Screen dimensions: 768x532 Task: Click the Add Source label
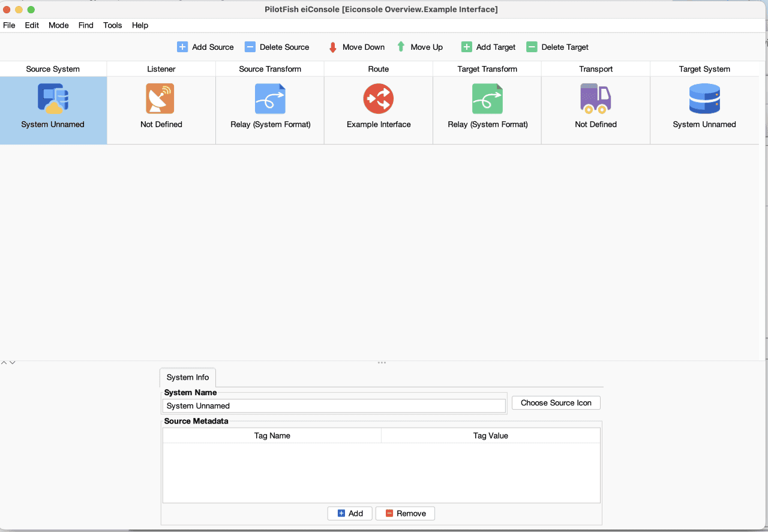click(x=213, y=47)
